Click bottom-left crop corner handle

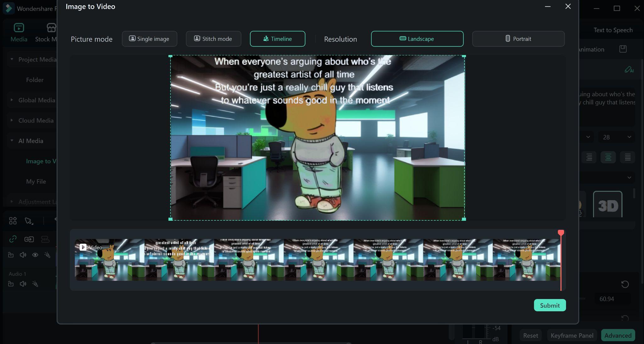(x=170, y=219)
